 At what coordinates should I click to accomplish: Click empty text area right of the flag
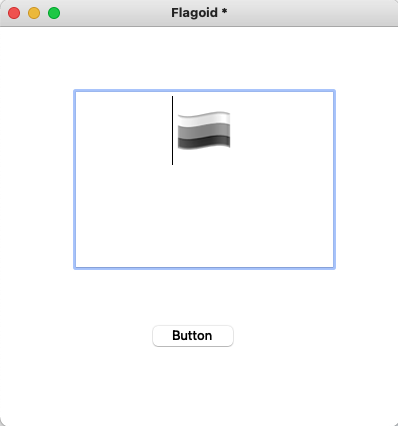tap(282, 130)
